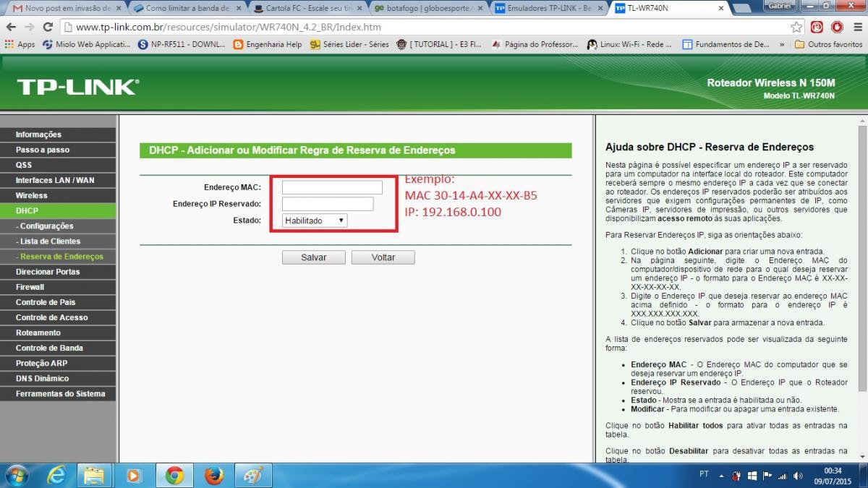The width and height of the screenshot is (868, 488).
Task: Click the PT language indicator
Action: pyautogui.click(x=704, y=475)
